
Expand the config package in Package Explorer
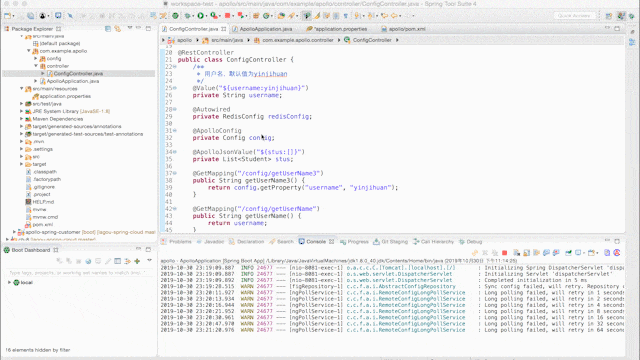(x=36, y=58)
